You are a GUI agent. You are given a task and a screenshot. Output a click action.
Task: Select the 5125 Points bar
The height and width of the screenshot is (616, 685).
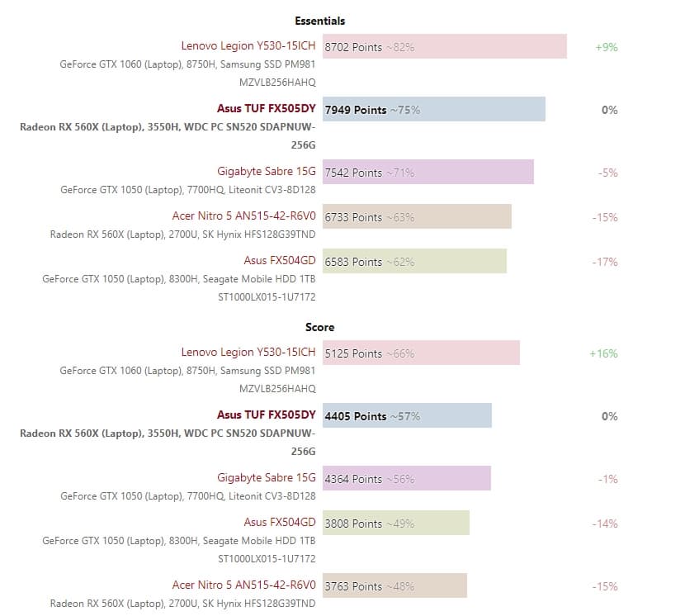point(421,353)
